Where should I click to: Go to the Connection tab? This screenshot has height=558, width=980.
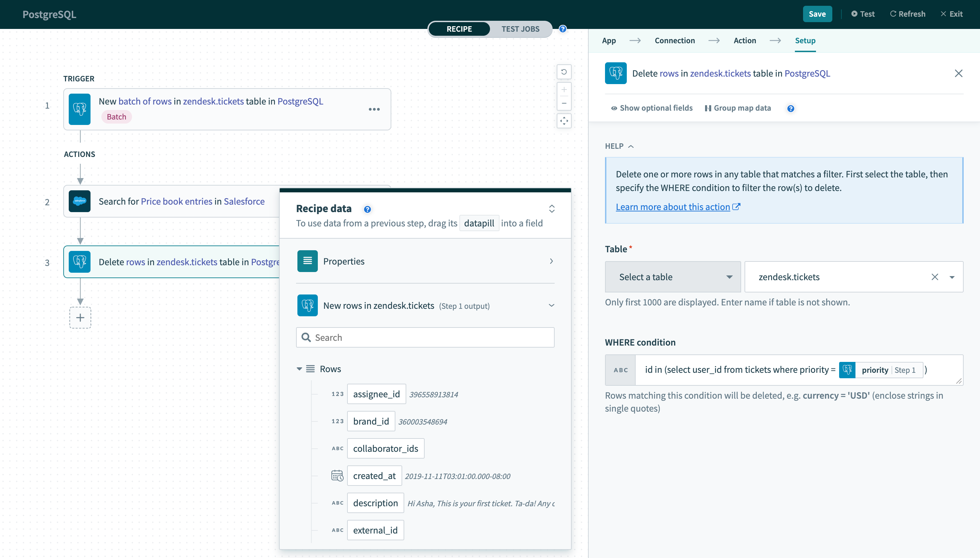click(674, 40)
